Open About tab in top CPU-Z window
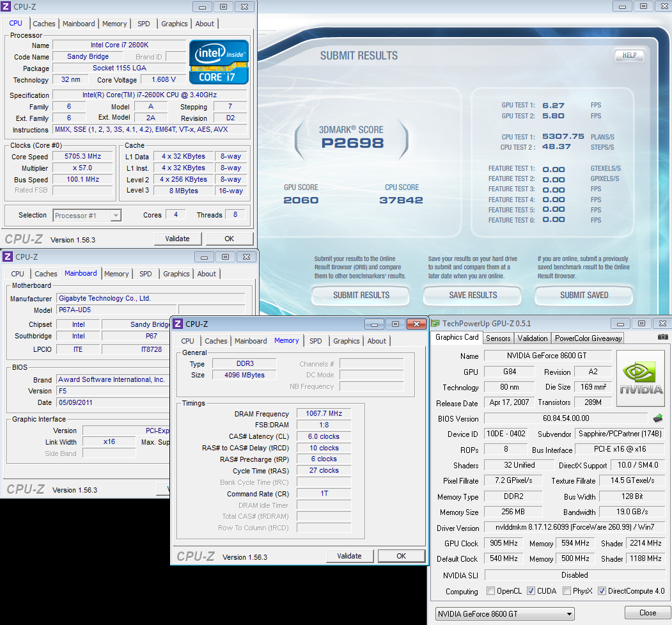Screen dimensions: 672x625 click(x=205, y=24)
